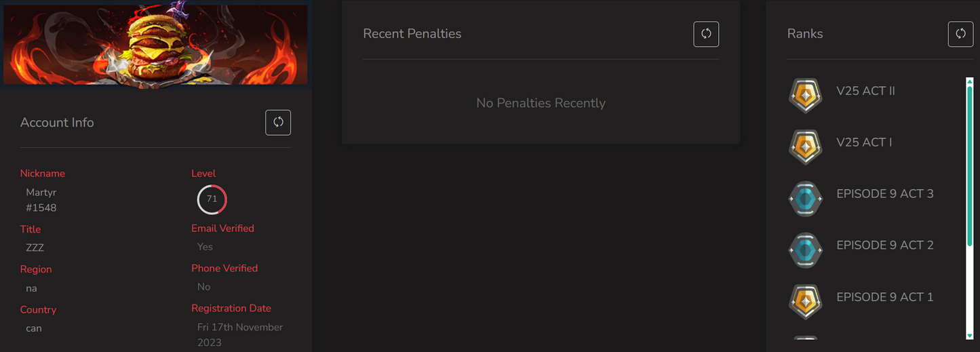Image resolution: width=980 pixels, height=352 pixels.
Task: Select the V25 ACT II rank label
Action: pyautogui.click(x=865, y=91)
